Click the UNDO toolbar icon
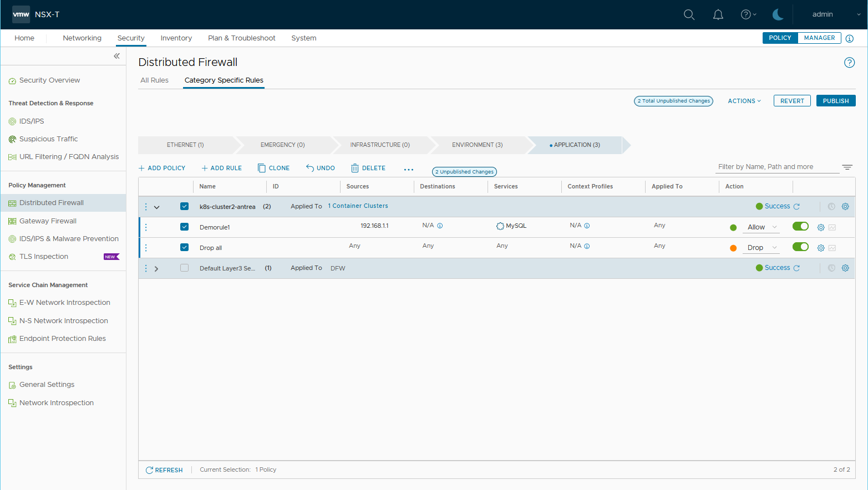 coord(310,167)
